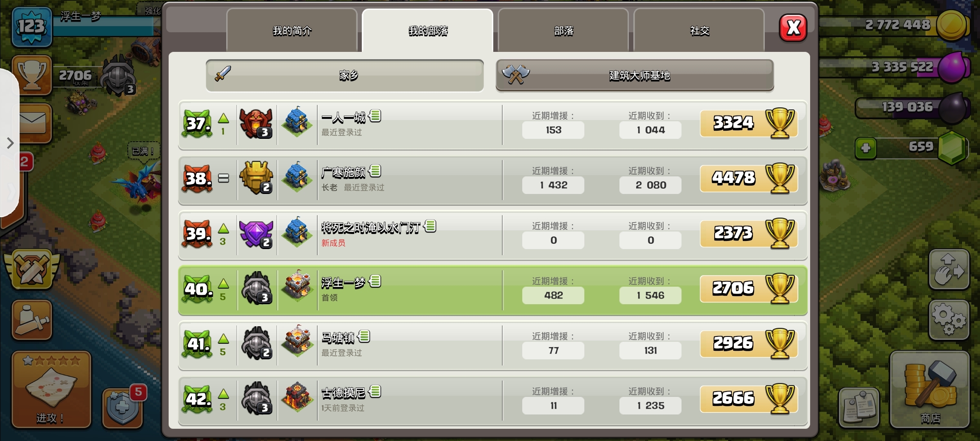Open the 部落 tab

pos(563,31)
